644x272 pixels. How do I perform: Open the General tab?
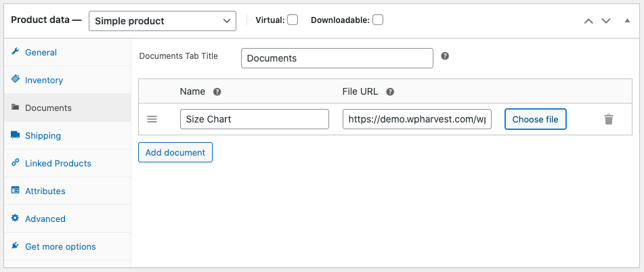[x=67, y=52]
